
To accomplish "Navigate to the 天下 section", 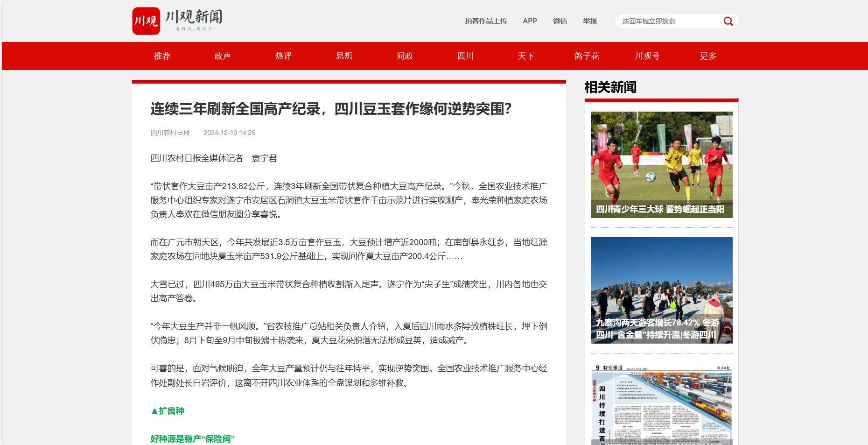I will pyautogui.click(x=526, y=56).
